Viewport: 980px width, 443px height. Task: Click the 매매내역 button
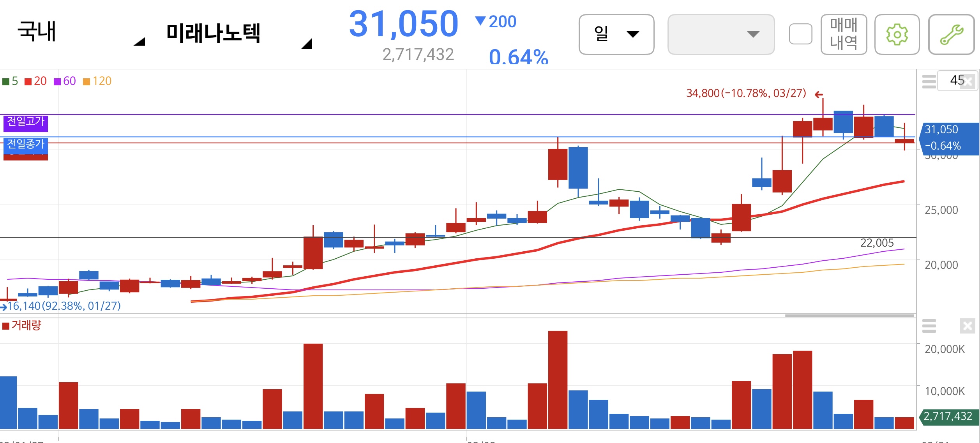[844, 34]
